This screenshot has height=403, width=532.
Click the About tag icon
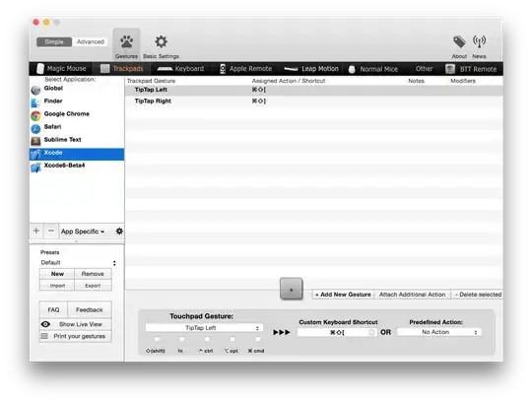coord(459,41)
